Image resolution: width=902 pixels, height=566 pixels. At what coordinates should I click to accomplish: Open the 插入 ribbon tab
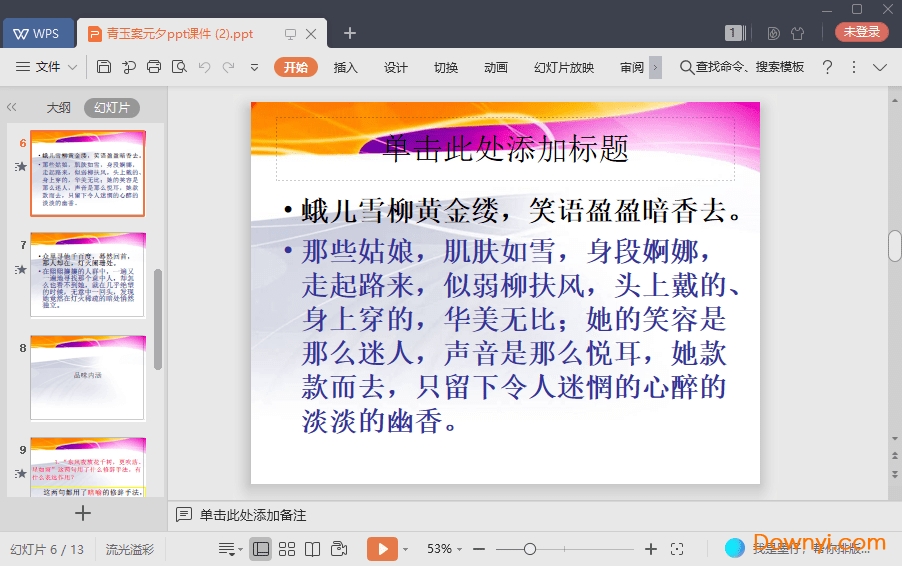click(x=345, y=67)
